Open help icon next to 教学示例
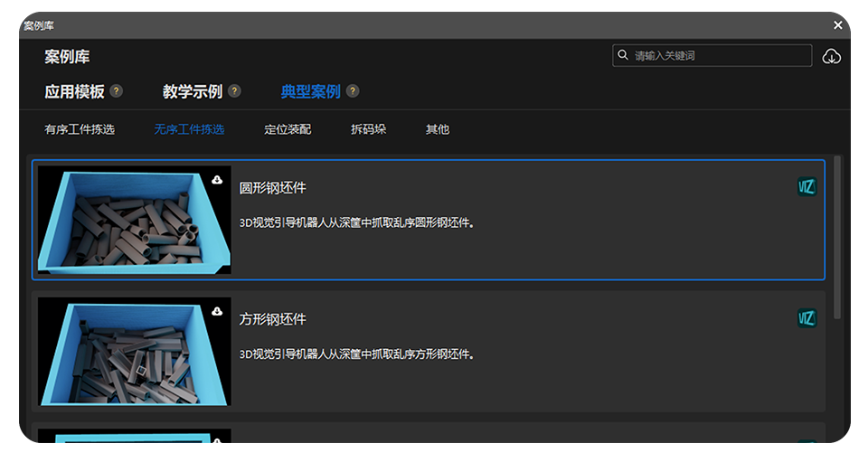Image resolution: width=868 pixels, height=453 pixels. click(x=234, y=90)
